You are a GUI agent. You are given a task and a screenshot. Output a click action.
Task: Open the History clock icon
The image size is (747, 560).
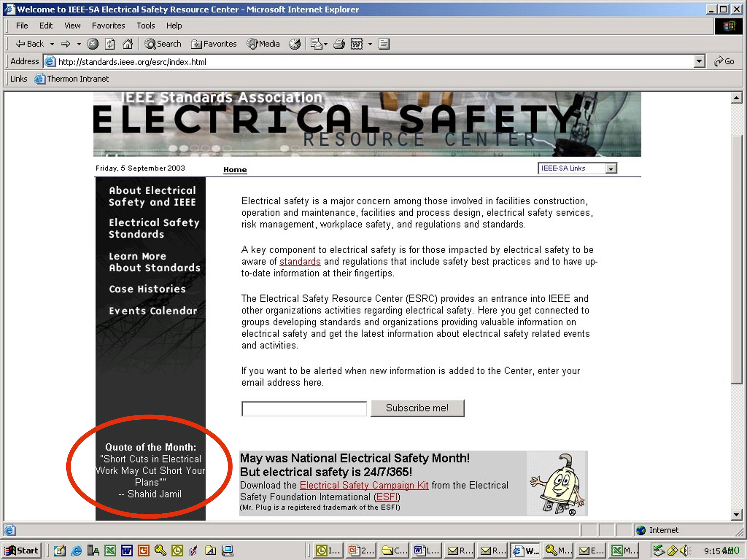[294, 44]
